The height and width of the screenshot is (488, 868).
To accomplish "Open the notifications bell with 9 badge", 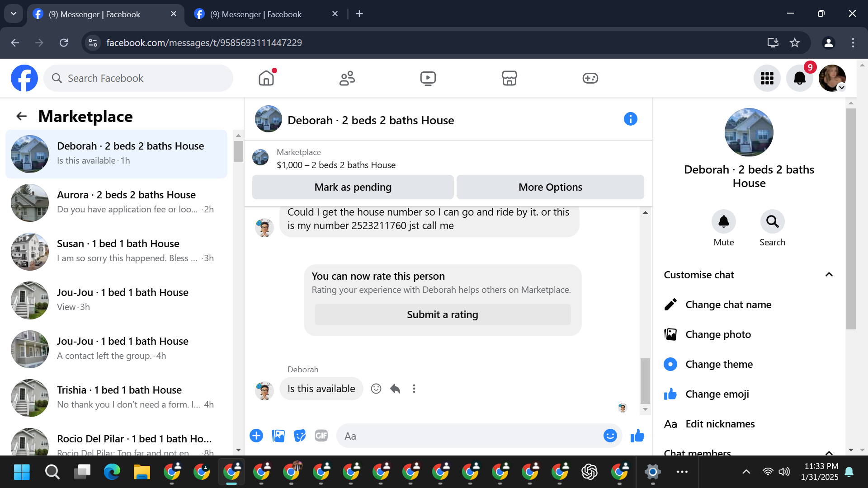I will 800,78.
